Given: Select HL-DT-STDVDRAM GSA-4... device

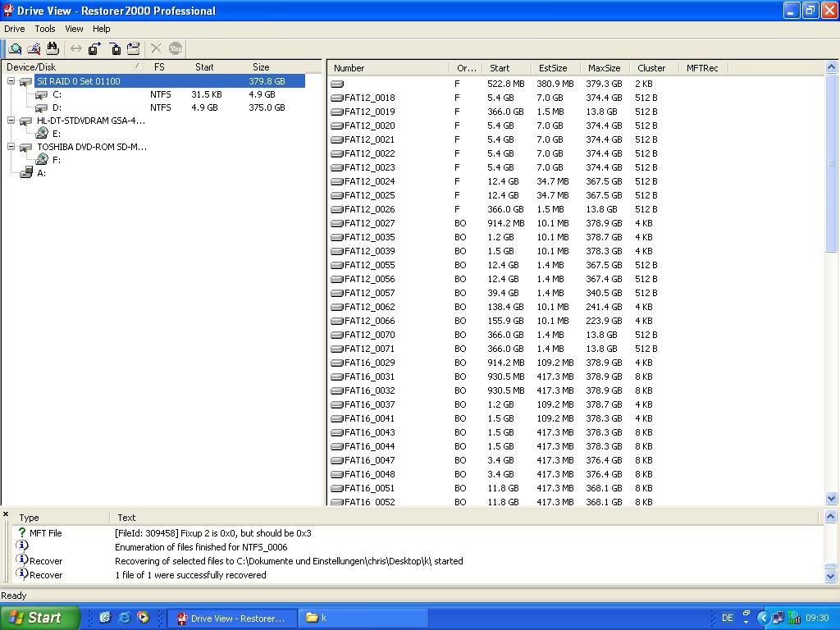Looking at the screenshot, I should [90, 121].
